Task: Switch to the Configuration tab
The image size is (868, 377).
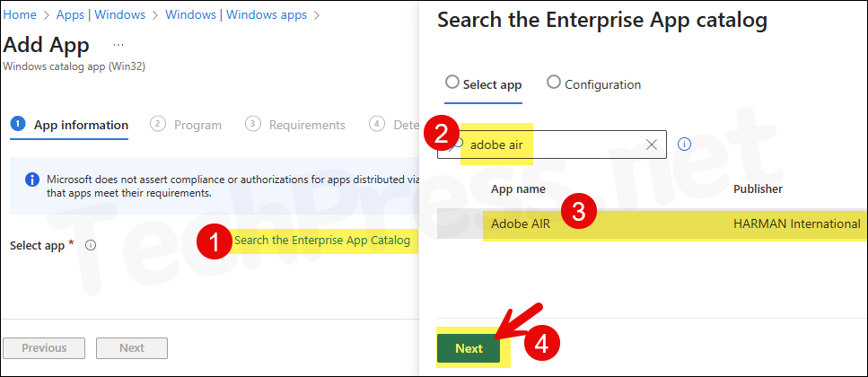Action: [x=593, y=84]
